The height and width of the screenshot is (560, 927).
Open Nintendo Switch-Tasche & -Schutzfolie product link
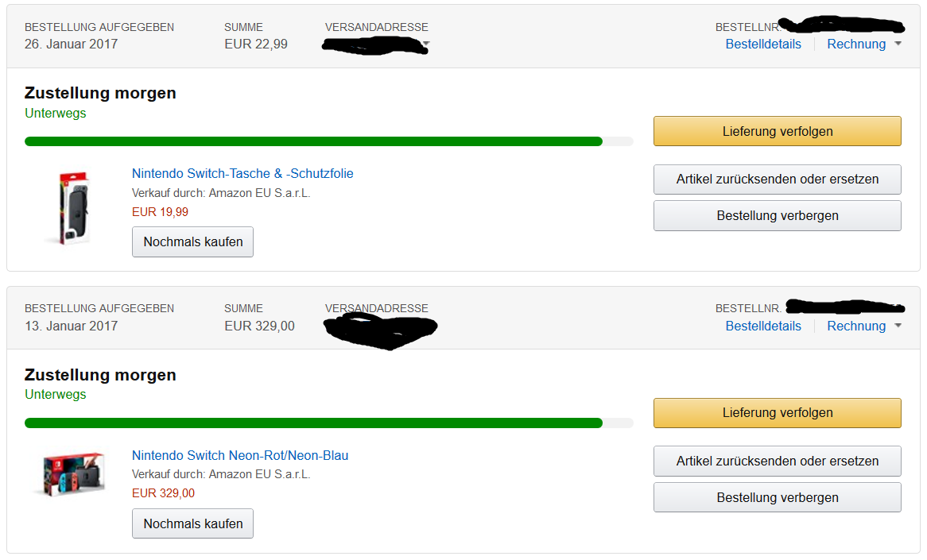(x=242, y=174)
